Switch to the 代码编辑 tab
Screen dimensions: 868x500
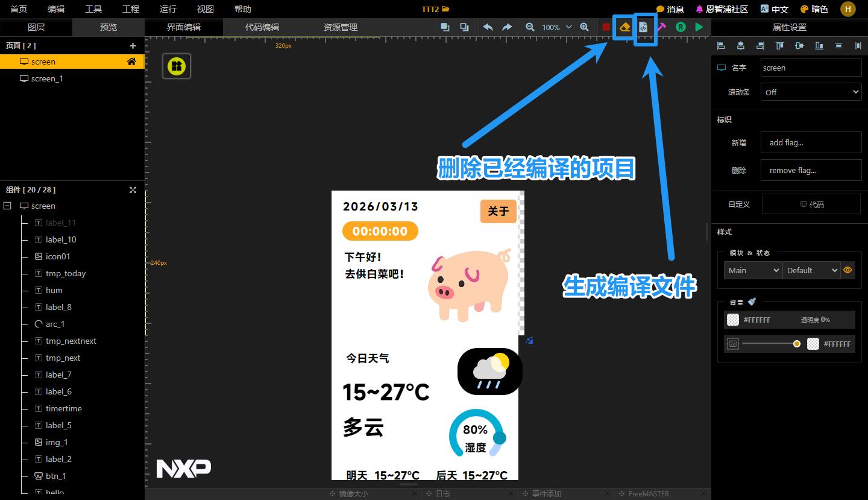262,27
